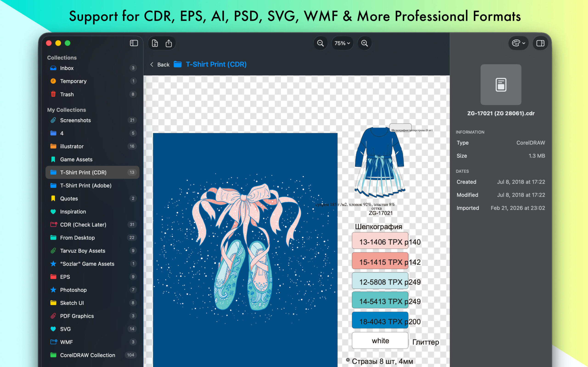Zoom out with the magnifier minus icon
This screenshot has width=588, height=367.
pyautogui.click(x=320, y=43)
